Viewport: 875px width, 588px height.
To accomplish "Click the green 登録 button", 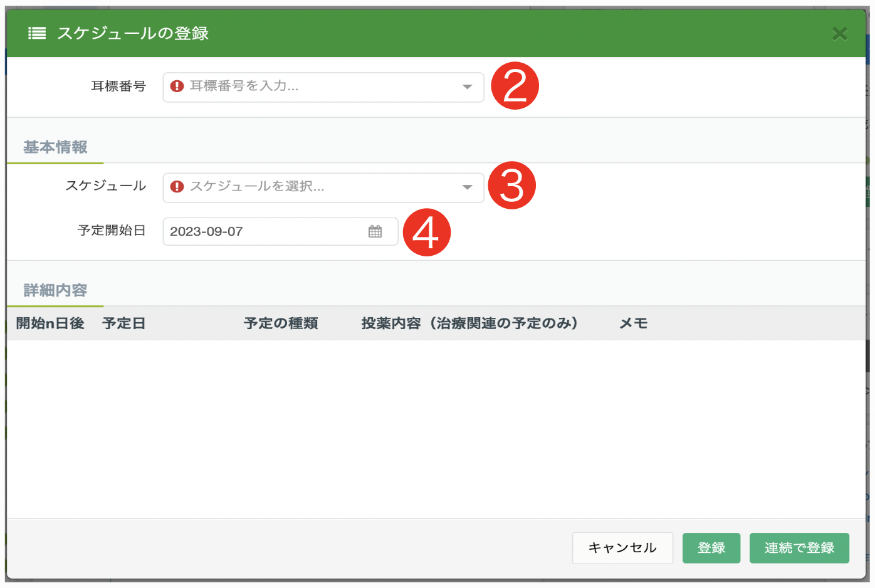I will [711, 548].
